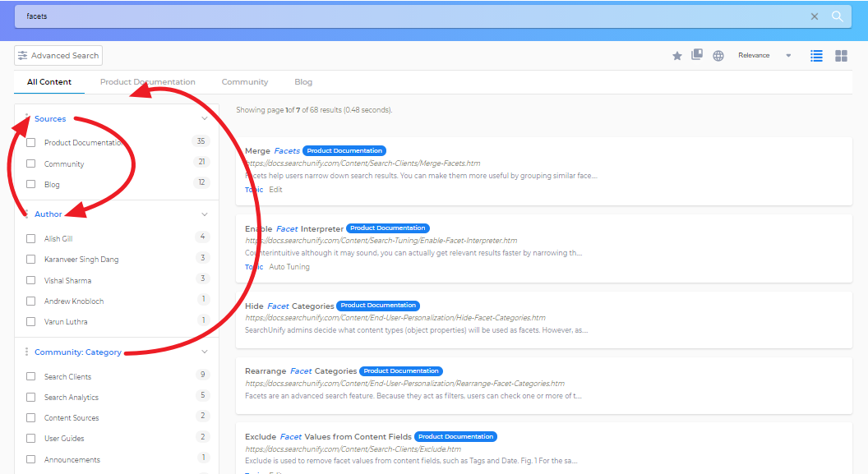Click the globe language icon

[x=718, y=56]
